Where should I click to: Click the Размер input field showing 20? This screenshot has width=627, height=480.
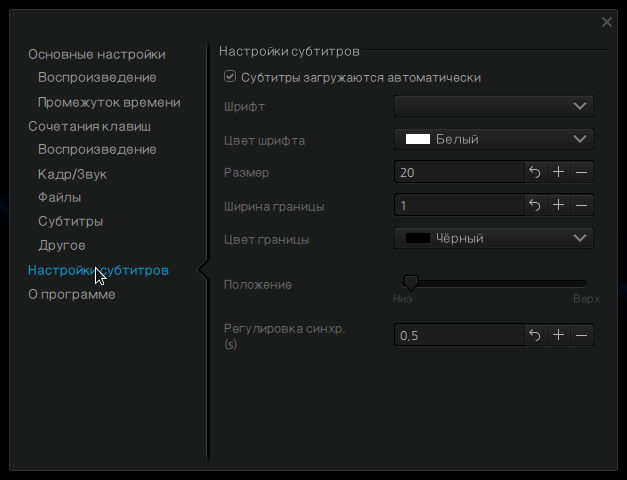459,172
